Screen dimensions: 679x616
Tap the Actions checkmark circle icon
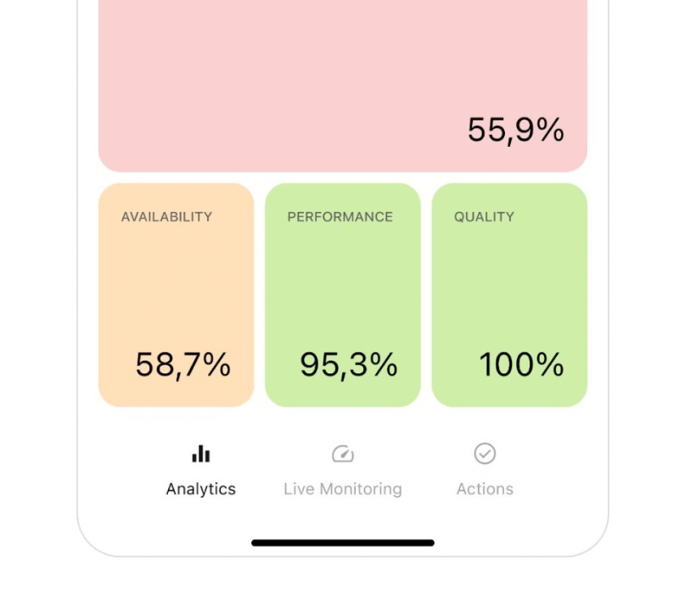(485, 454)
